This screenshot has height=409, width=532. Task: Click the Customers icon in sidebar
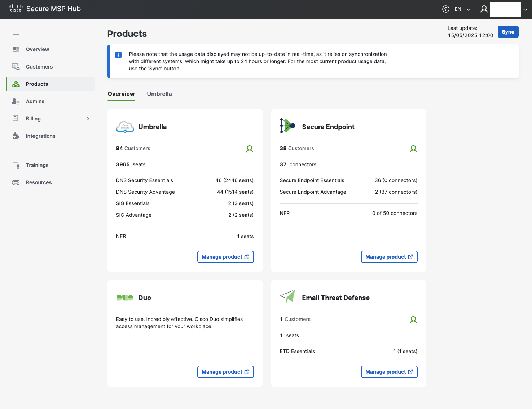[x=16, y=67]
